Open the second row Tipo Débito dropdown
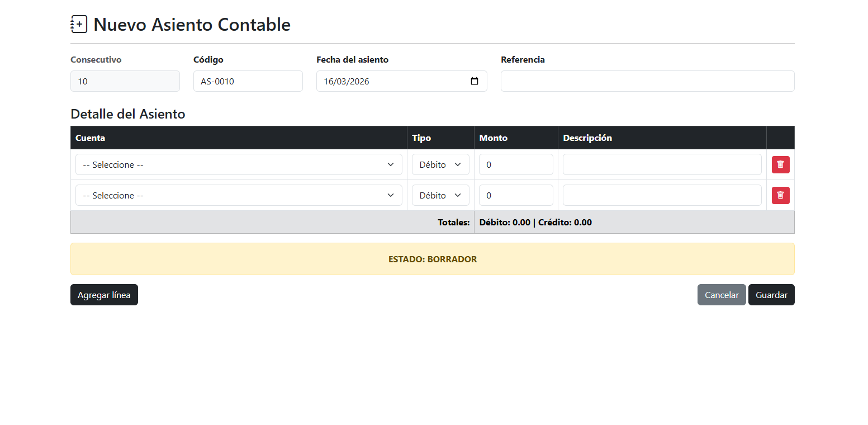Viewport: 868px width, 425px height. click(440, 195)
